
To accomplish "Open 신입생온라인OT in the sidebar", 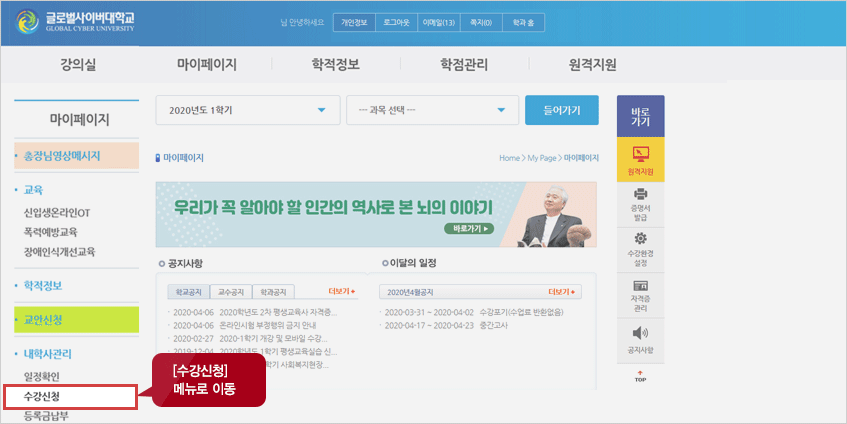I will pyautogui.click(x=57, y=213).
